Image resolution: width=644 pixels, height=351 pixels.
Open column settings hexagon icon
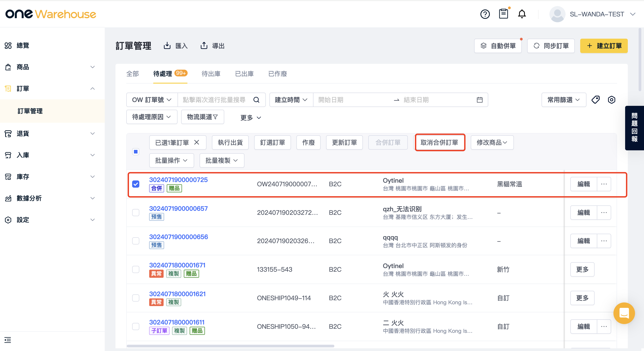point(611,100)
